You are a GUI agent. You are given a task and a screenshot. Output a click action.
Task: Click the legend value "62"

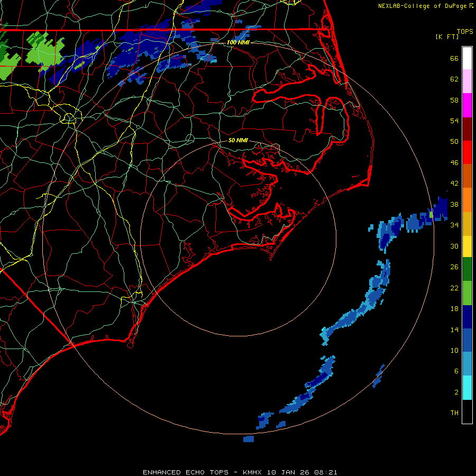click(454, 79)
